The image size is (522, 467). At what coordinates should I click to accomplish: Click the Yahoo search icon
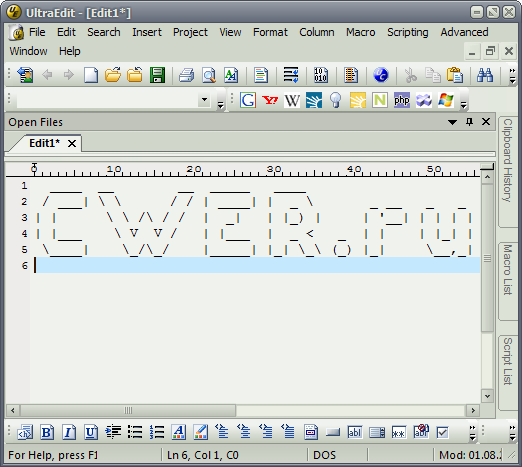coord(270,100)
